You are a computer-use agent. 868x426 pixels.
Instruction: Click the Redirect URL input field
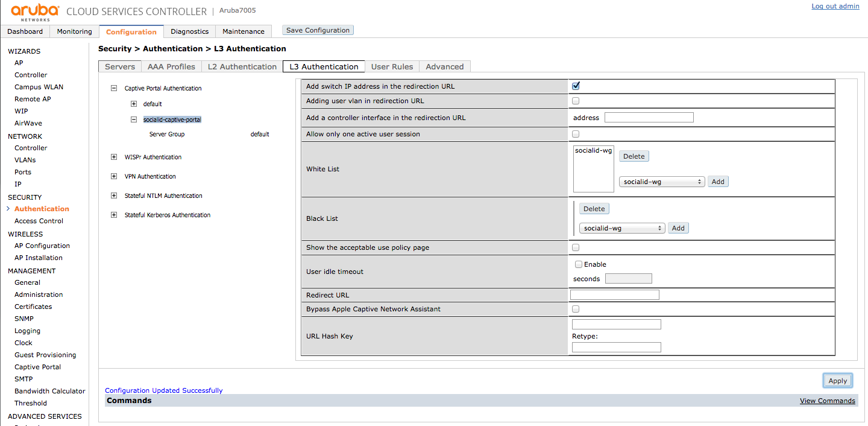pos(614,295)
